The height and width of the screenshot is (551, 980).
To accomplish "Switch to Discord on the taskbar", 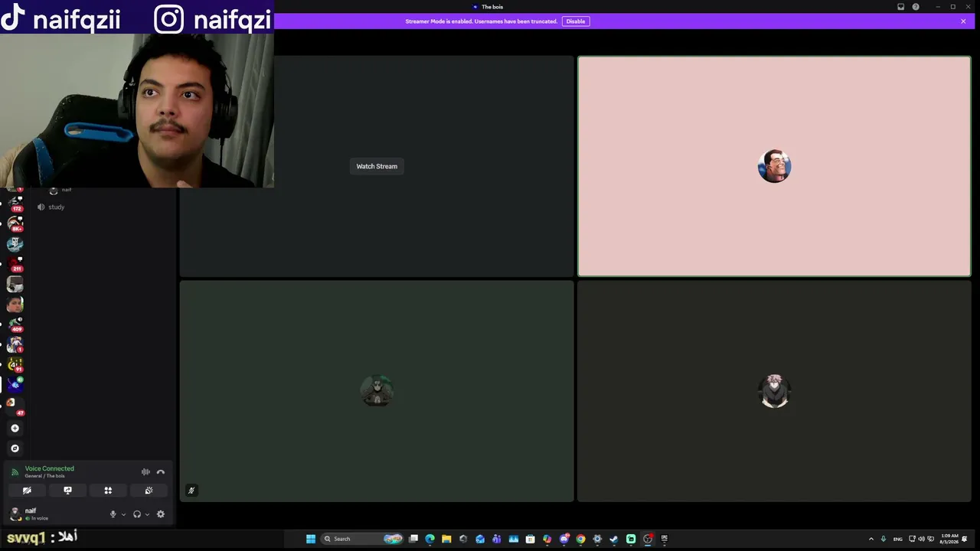I will point(564,539).
